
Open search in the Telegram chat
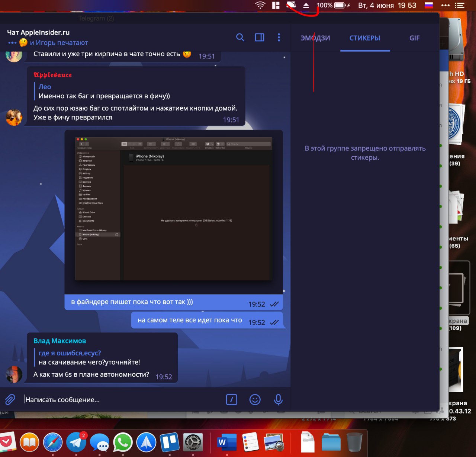pos(240,37)
